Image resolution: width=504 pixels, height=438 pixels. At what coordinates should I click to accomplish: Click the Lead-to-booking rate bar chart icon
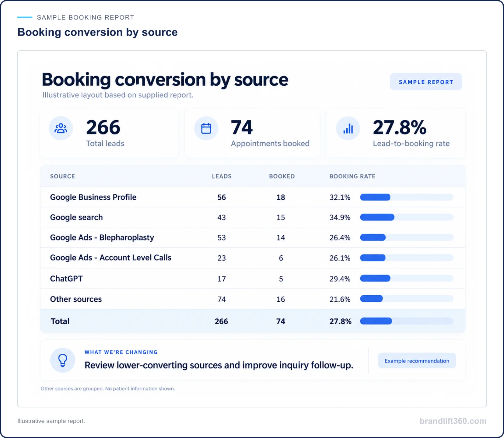coord(348,128)
